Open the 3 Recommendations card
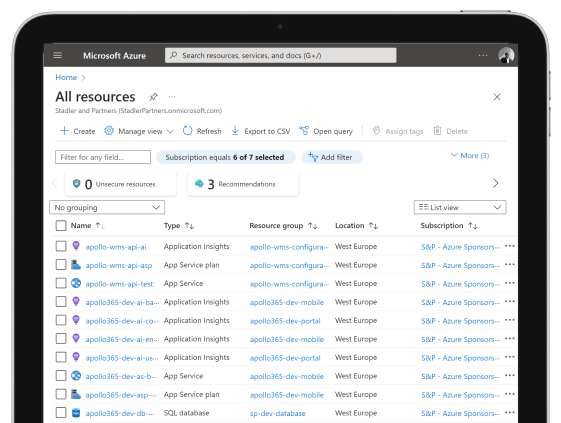561x423 pixels. [243, 184]
